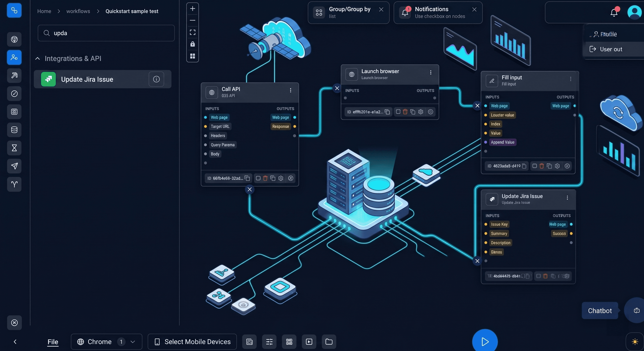Delete the Launch browser node via trash icon
Screen dimensions: 644x351
tap(405, 112)
